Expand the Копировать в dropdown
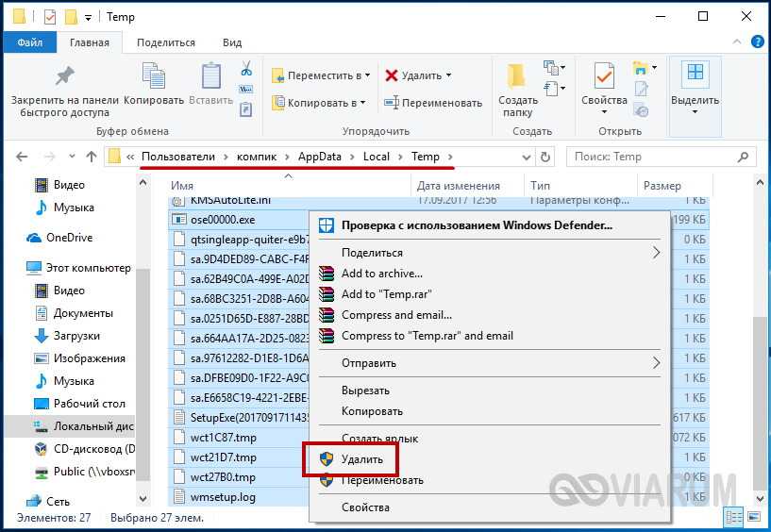Viewport: 771px width, 532px height. tap(362, 103)
